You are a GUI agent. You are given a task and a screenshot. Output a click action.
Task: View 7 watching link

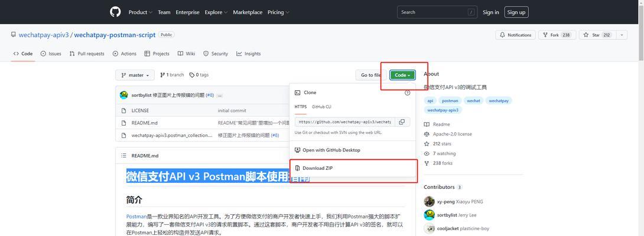pos(440,153)
